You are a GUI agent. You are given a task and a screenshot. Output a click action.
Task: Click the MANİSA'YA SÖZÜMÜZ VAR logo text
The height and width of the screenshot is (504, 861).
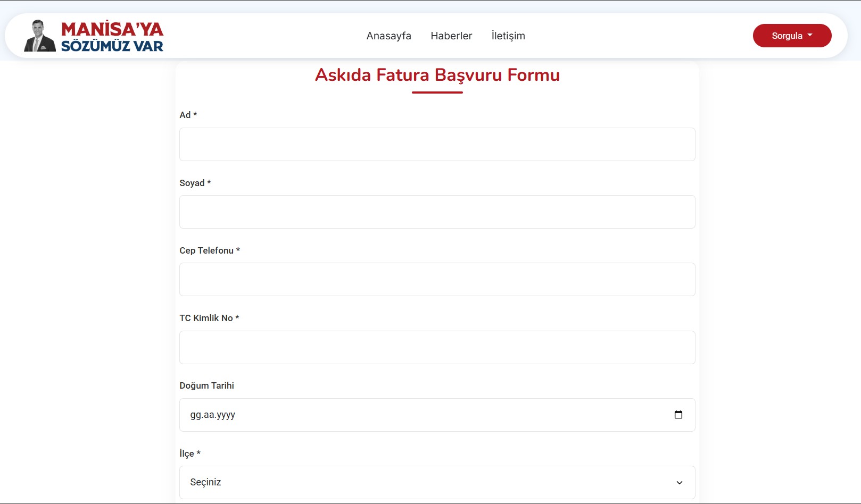tap(112, 37)
